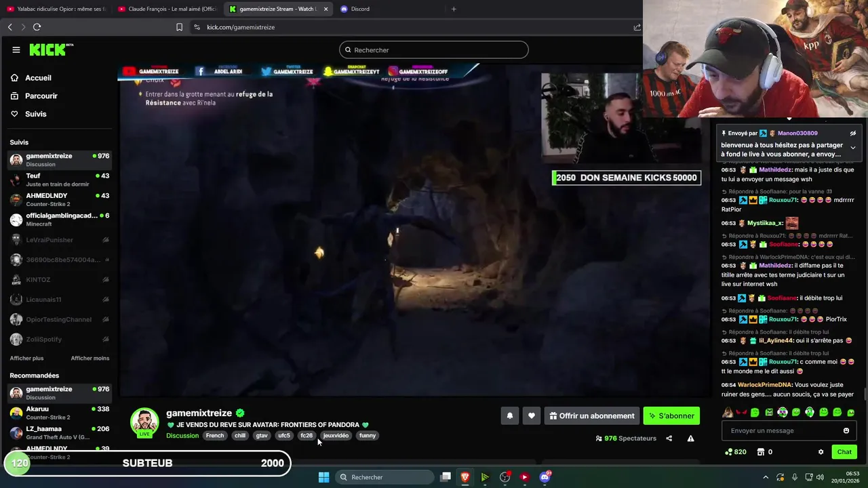This screenshot has width=868, height=488.
Task: Open the Kick hamburger menu
Action: pyautogui.click(x=16, y=49)
